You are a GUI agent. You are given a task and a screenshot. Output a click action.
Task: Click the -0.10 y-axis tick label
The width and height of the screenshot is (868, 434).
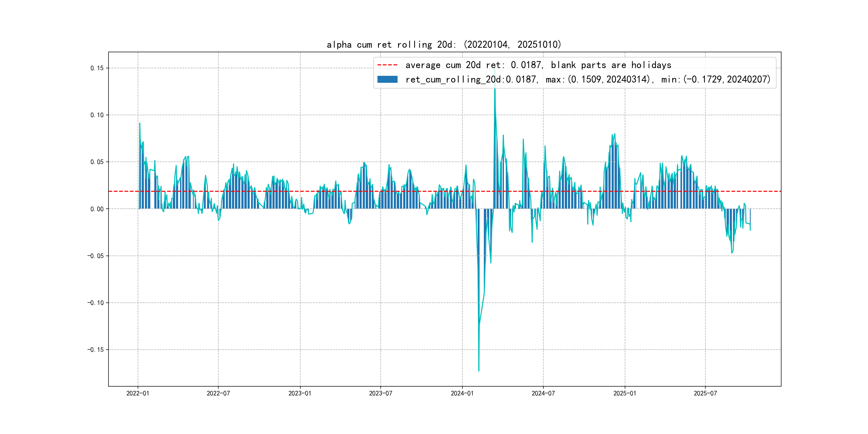[95, 302]
